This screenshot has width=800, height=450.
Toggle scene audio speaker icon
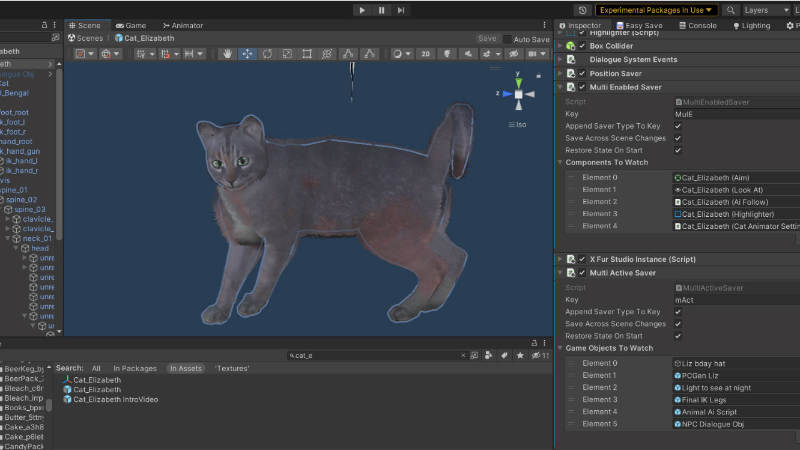coord(468,54)
